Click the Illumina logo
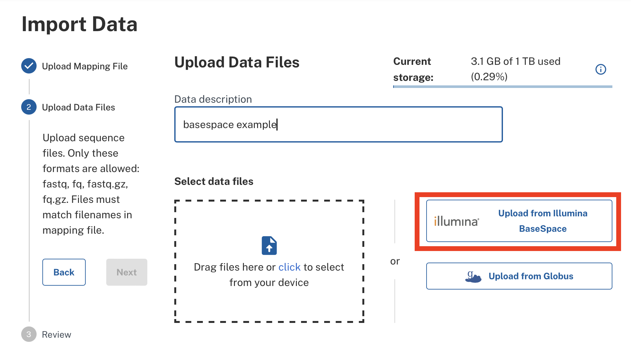This screenshot has height=364, width=631. click(456, 221)
